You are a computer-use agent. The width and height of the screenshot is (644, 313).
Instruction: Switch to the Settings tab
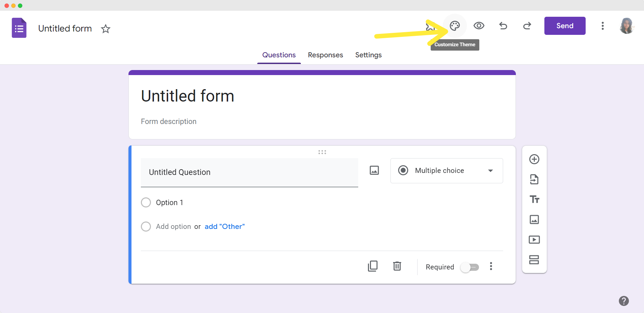click(x=368, y=55)
